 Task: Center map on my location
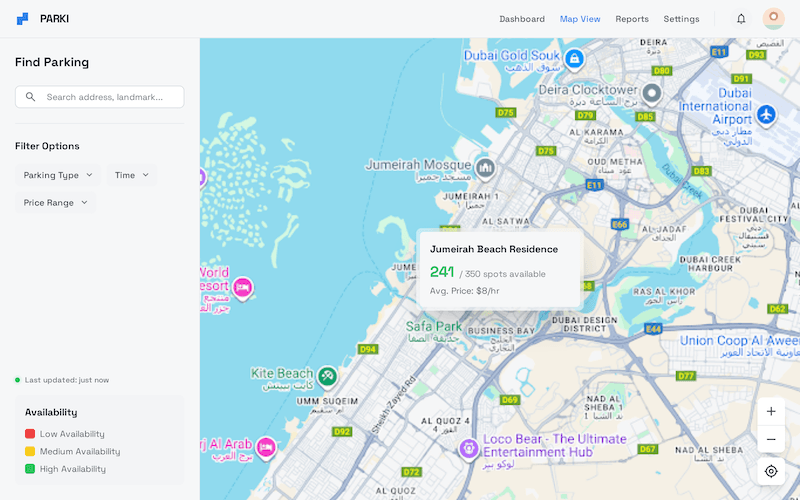tap(771, 471)
